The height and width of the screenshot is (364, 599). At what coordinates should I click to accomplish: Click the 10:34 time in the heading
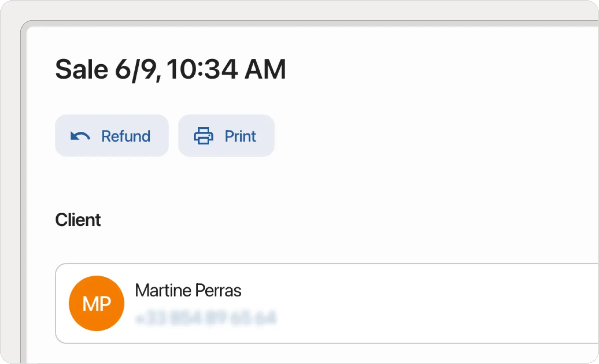pyautogui.click(x=202, y=70)
